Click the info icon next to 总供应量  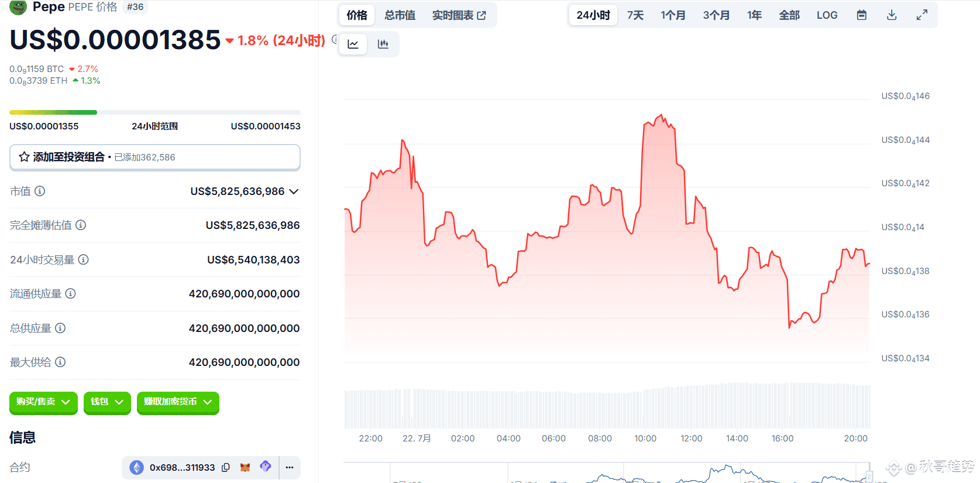coord(60,328)
